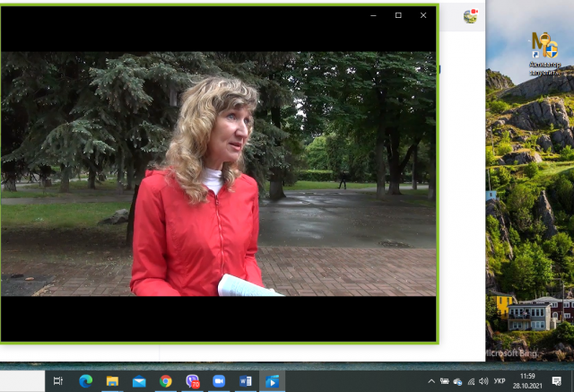Open the Action Center notifications icon
Viewport: 574px width, 392px height.
click(557, 381)
